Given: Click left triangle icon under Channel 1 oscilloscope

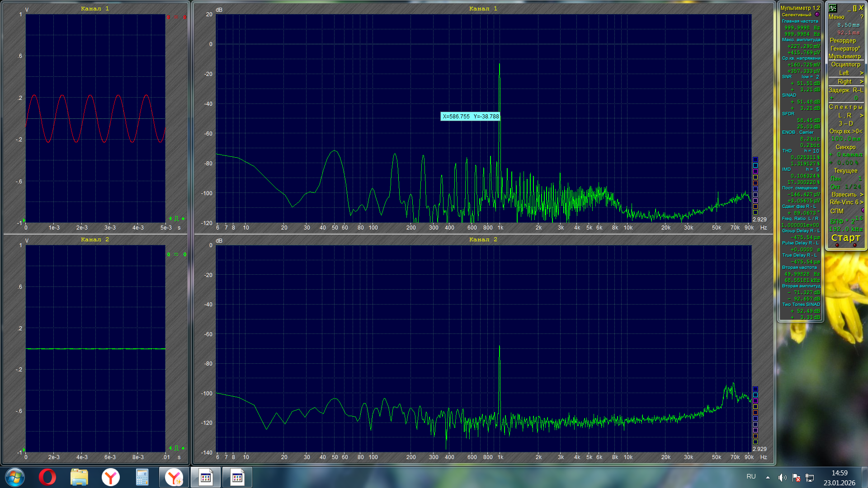Looking at the screenshot, I should [170, 219].
